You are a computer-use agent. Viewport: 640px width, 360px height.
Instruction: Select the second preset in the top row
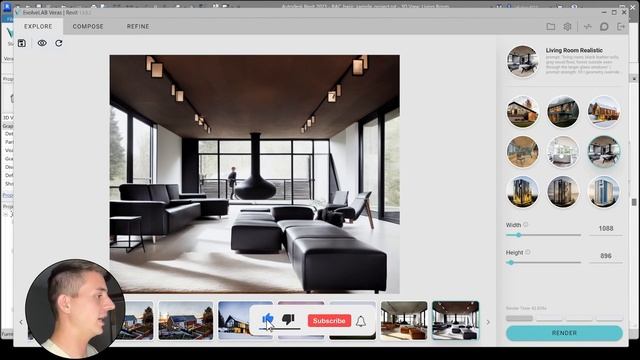(563, 112)
